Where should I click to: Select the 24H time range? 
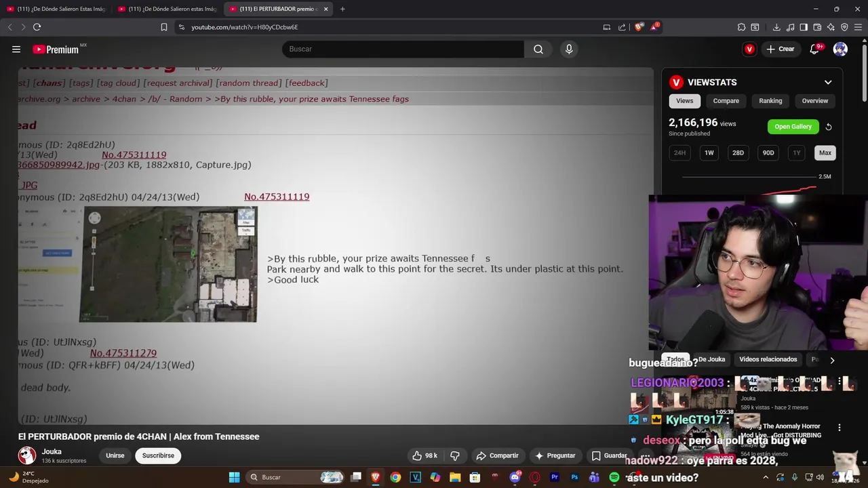679,153
